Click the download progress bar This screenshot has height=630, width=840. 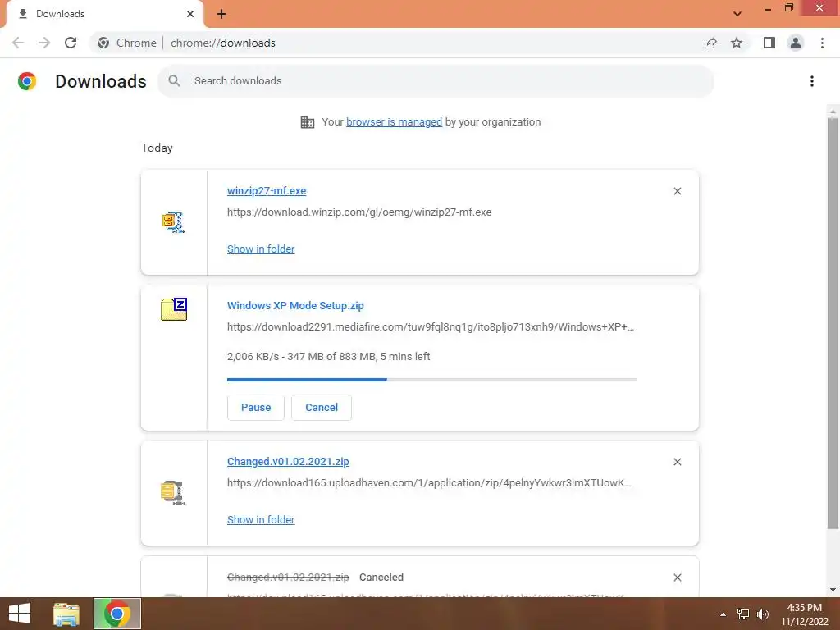pyautogui.click(x=431, y=379)
